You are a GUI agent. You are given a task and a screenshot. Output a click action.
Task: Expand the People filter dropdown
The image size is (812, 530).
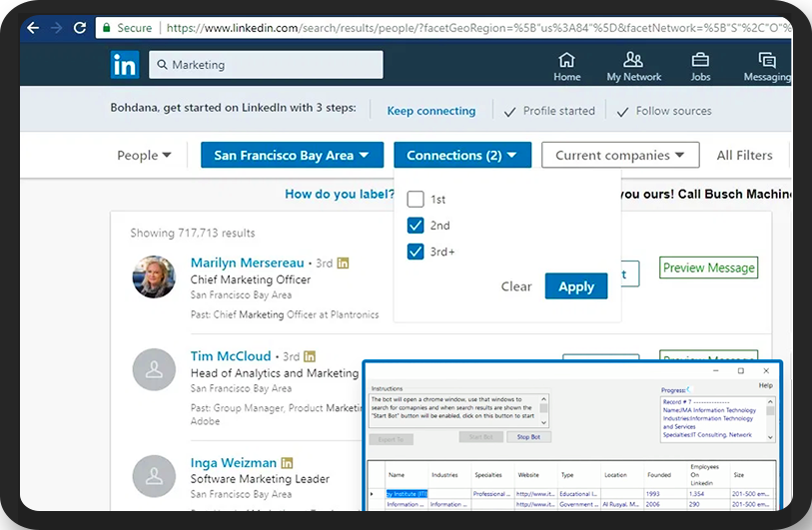coord(144,156)
